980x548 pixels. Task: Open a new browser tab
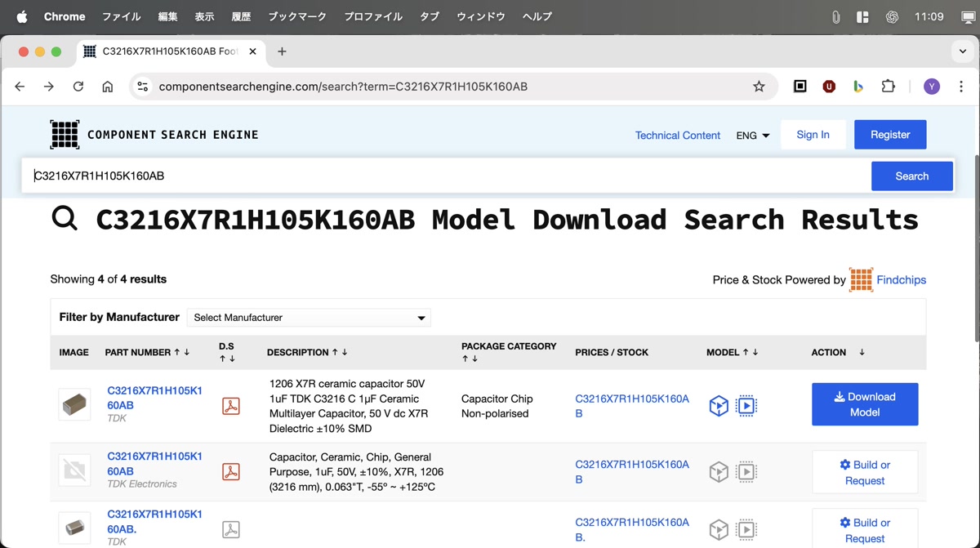[282, 51]
